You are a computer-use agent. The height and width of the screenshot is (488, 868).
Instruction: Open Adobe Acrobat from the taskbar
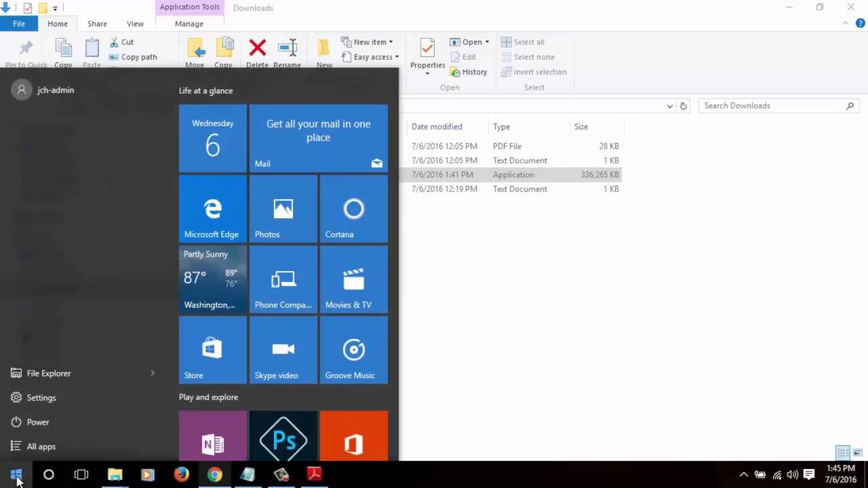pos(314,474)
